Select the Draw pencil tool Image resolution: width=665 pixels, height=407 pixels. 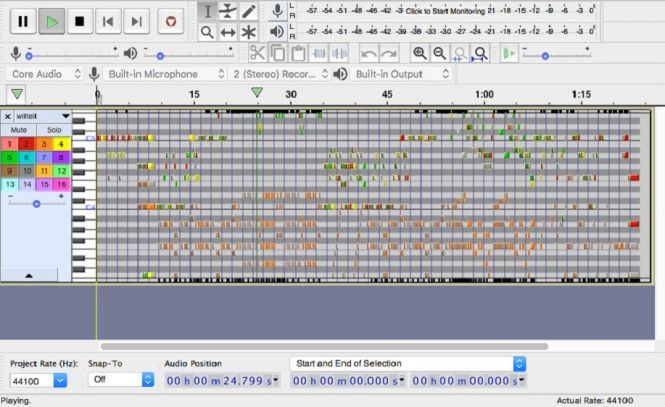(x=249, y=11)
